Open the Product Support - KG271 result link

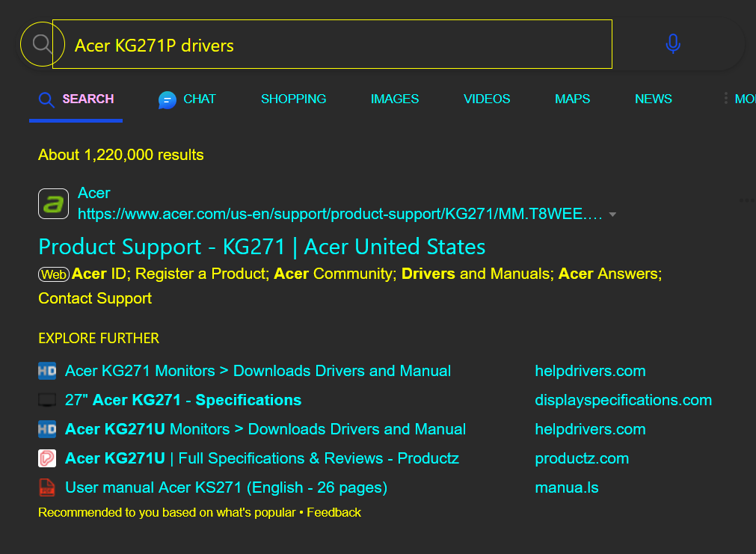pyautogui.click(x=261, y=246)
